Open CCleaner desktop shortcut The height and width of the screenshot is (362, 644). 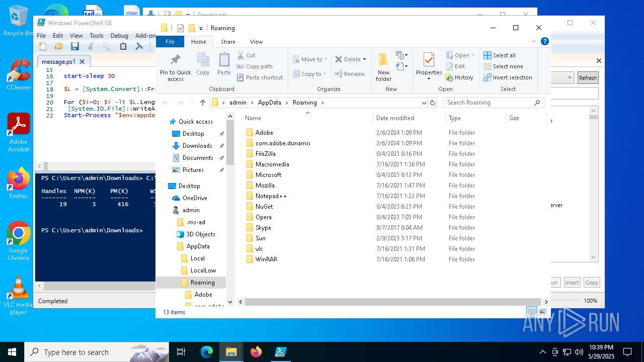18,74
